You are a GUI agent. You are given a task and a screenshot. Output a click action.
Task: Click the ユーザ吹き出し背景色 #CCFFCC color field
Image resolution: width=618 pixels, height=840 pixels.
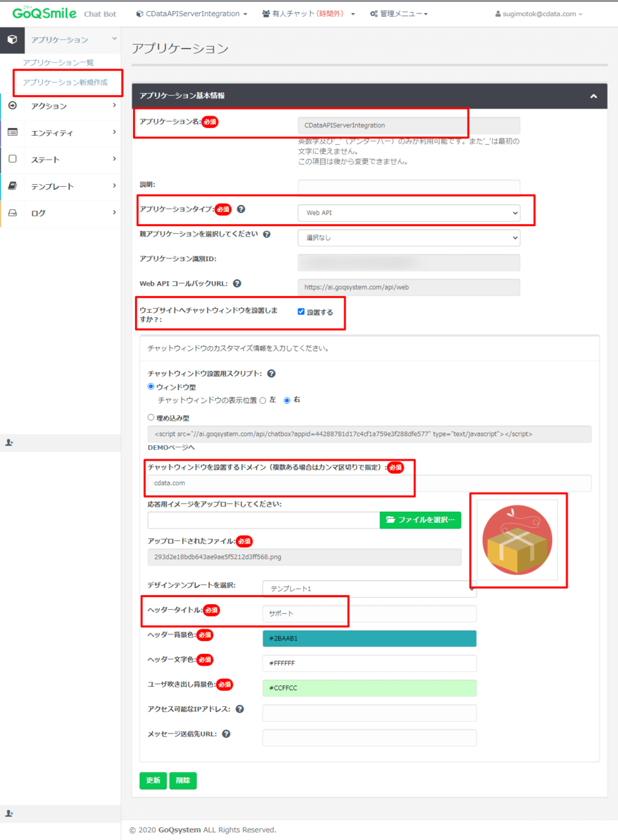pos(370,688)
